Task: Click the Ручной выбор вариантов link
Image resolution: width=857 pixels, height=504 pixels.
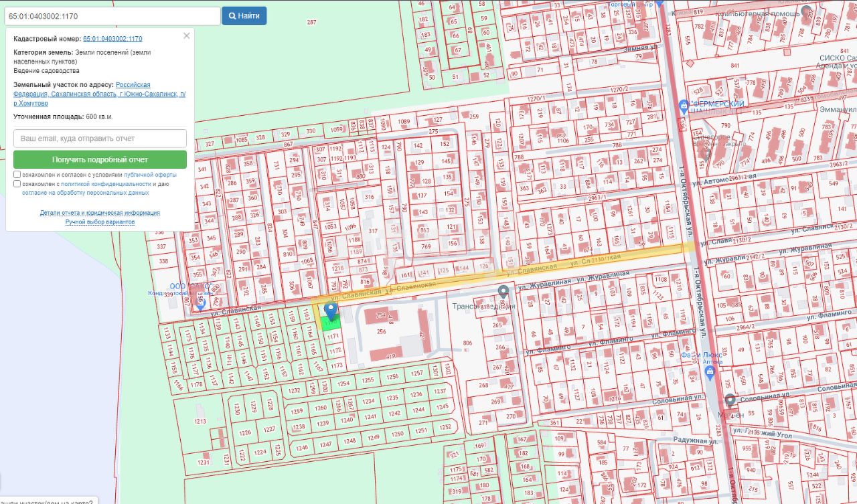Action: click(100, 222)
